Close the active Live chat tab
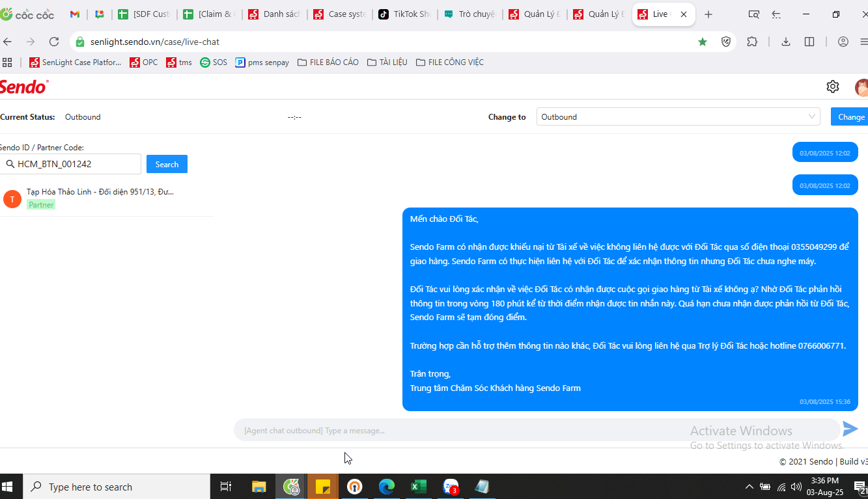 click(683, 14)
